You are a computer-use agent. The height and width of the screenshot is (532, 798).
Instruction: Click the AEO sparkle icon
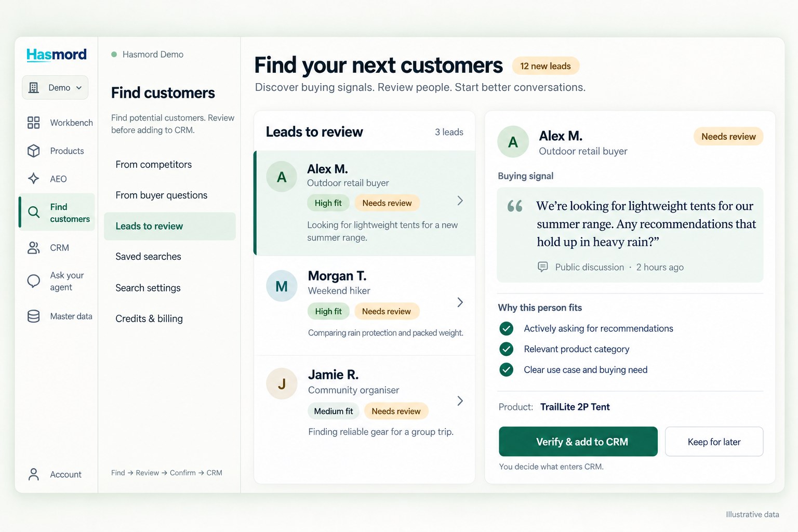click(33, 179)
